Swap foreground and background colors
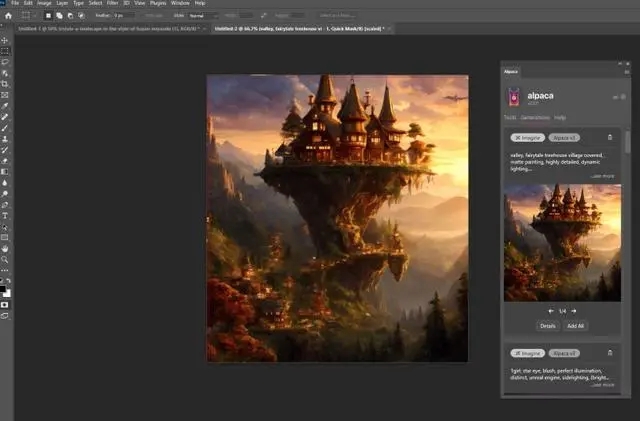 click(x=9, y=281)
